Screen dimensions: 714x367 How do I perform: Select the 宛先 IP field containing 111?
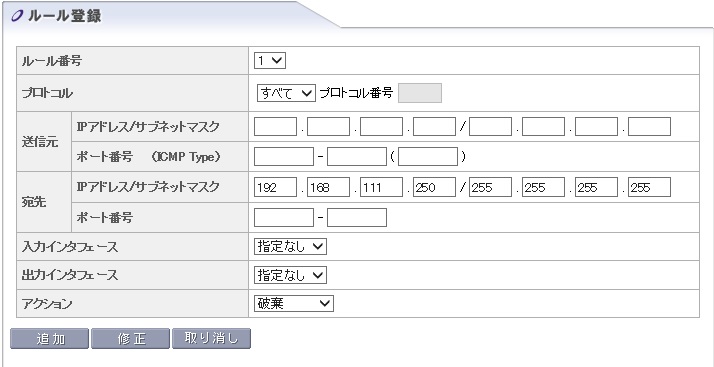tap(382, 187)
